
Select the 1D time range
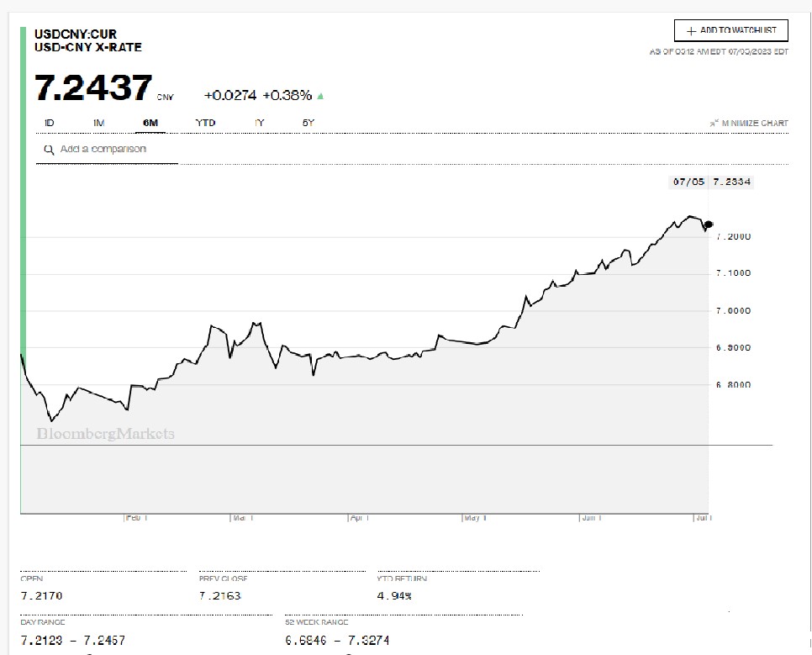coord(49,123)
